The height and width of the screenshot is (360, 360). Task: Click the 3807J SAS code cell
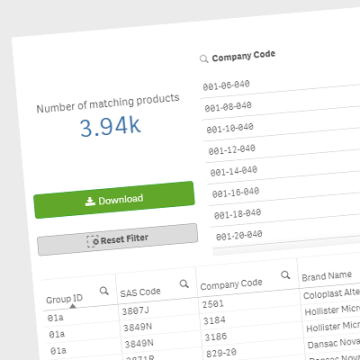pos(136,311)
